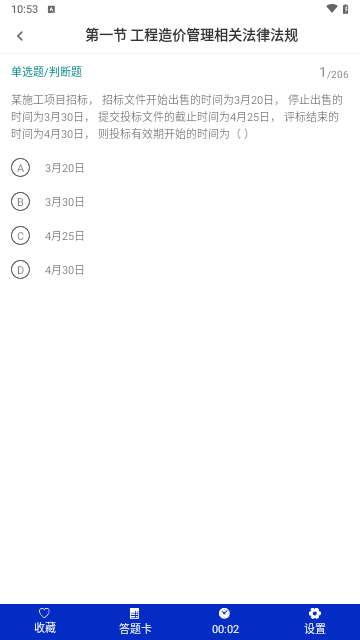Open the settings gear icon

[315, 613]
